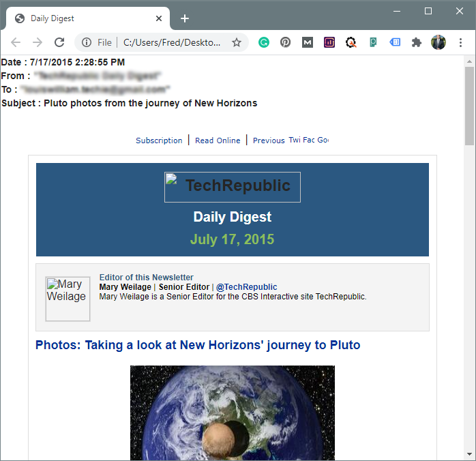
Task: Click the Read Online link
Action: tap(218, 140)
